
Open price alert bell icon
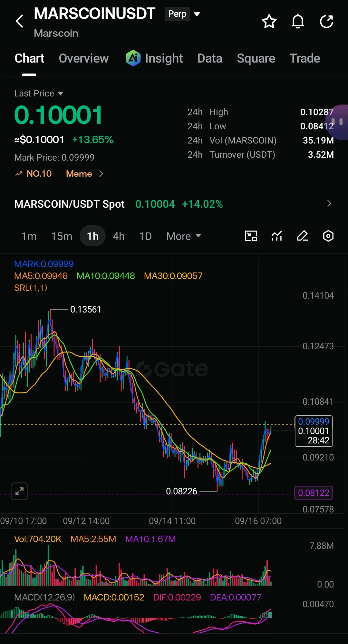(298, 22)
